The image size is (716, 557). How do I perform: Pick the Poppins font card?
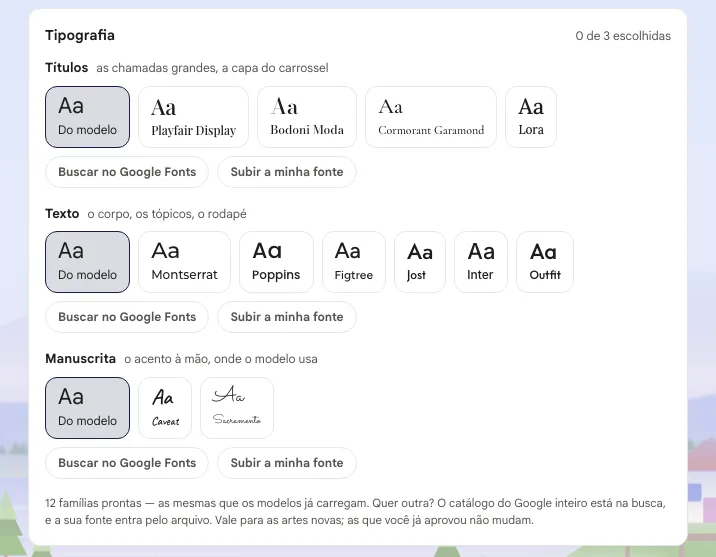coord(276,262)
